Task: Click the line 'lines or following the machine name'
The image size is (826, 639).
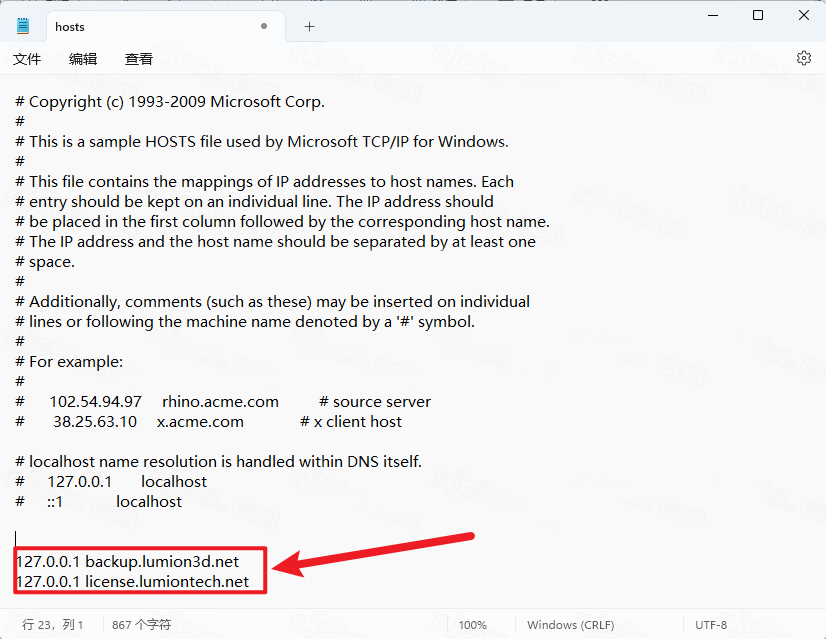Action: pyautogui.click(x=245, y=322)
